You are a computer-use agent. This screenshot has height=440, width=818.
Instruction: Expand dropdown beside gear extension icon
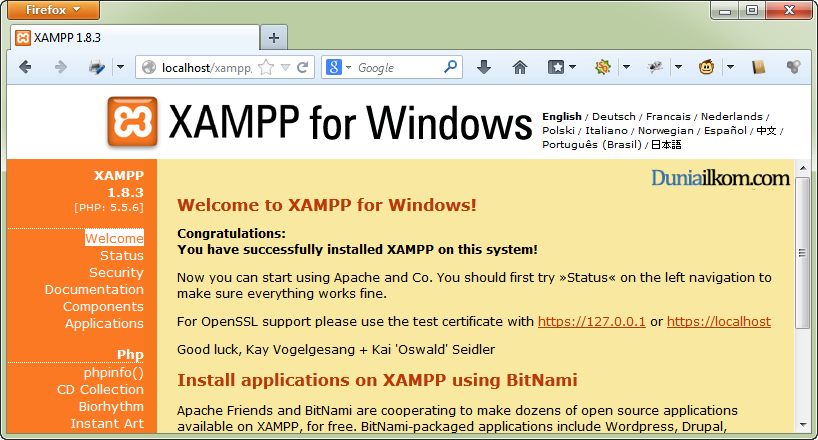[627, 67]
